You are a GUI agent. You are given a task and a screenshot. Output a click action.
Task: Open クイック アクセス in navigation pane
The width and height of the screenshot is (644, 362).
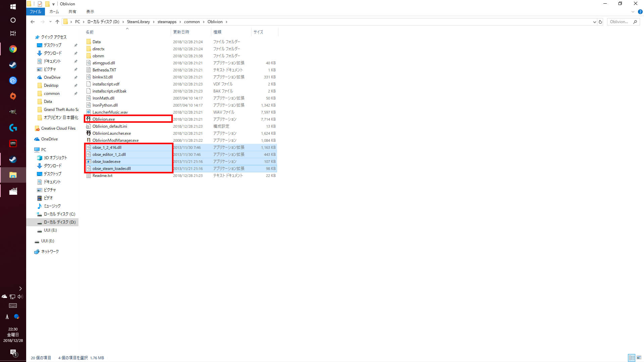[x=54, y=37]
